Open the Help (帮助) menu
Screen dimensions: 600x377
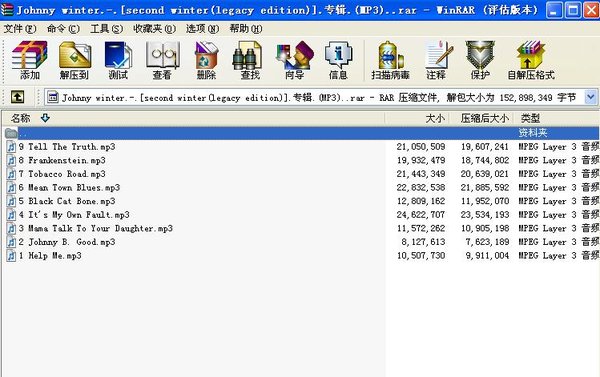coord(246,29)
